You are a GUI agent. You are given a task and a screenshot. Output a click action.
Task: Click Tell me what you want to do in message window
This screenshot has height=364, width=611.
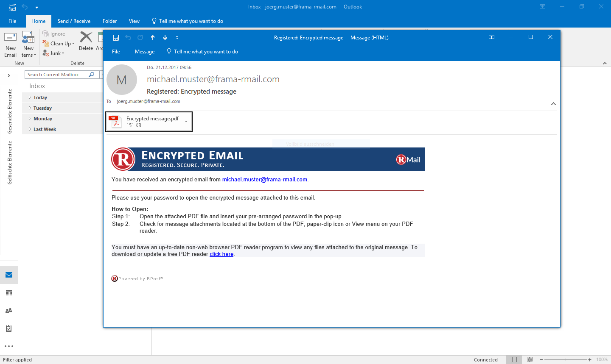pyautogui.click(x=202, y=52)
